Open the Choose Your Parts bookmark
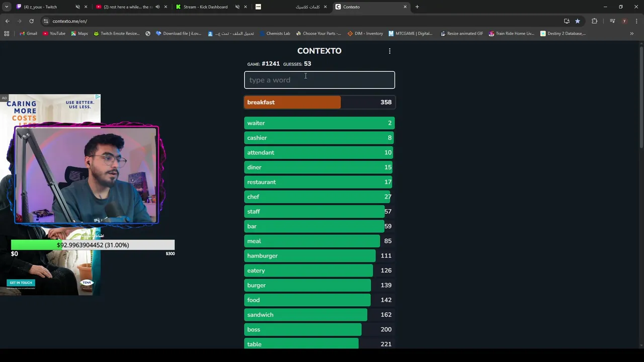Viewport: 644px width, 362px height. 318,34
